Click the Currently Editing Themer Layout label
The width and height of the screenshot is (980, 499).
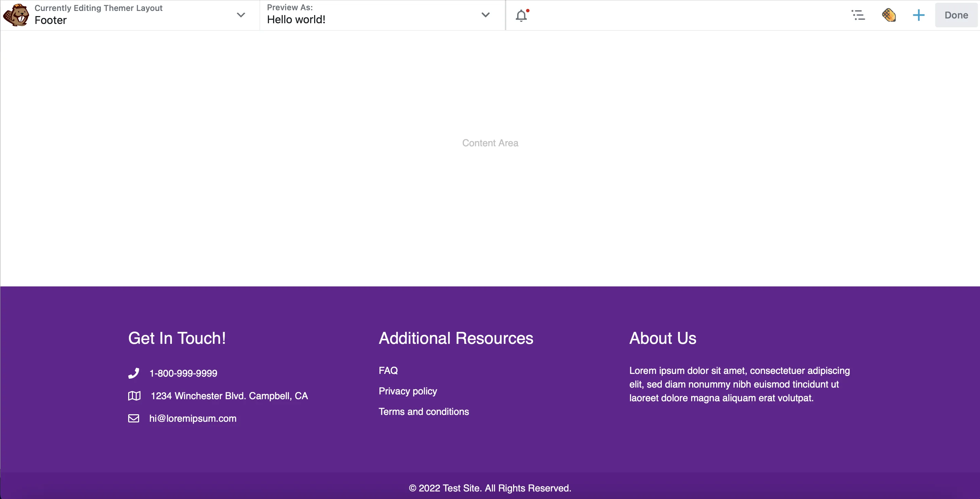(x=98, y=8)
